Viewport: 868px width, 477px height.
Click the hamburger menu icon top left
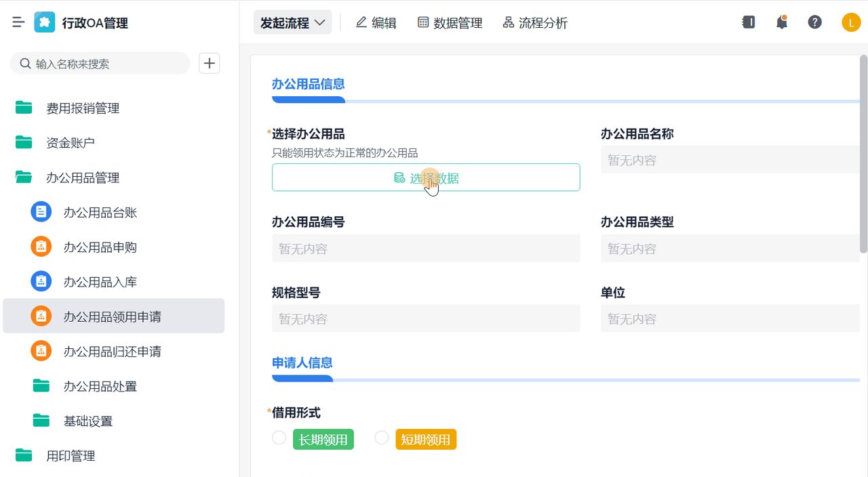[18, 21]
